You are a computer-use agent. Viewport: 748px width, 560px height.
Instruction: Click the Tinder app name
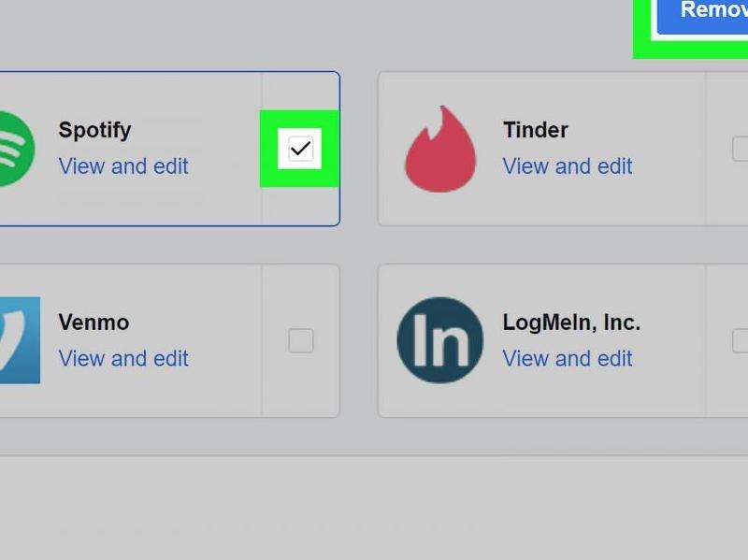click(x=535, y=130)
